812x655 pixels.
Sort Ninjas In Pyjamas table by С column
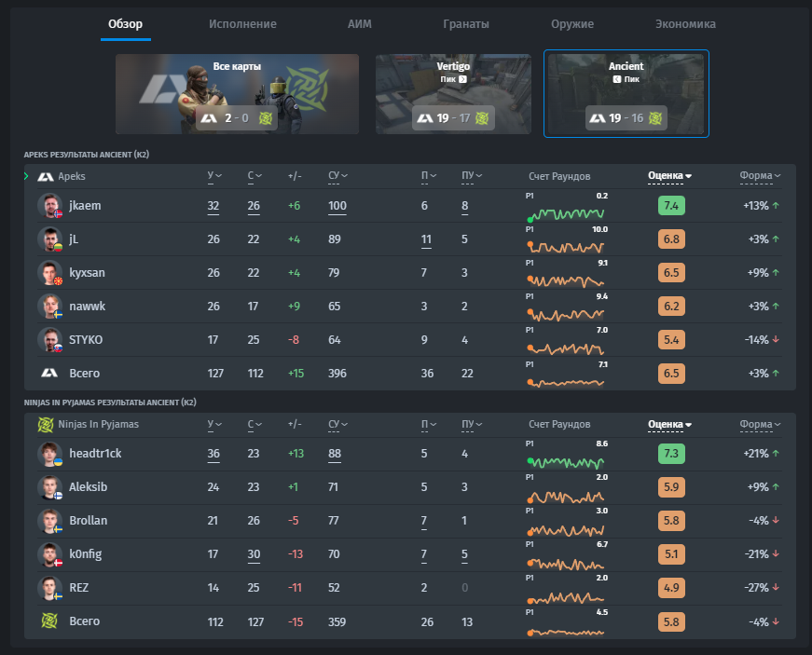coord(255,424)
